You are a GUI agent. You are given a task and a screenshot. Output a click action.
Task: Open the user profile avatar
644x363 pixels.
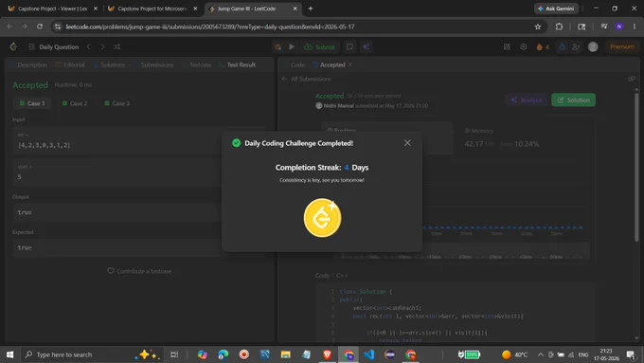tap(593, 46)
